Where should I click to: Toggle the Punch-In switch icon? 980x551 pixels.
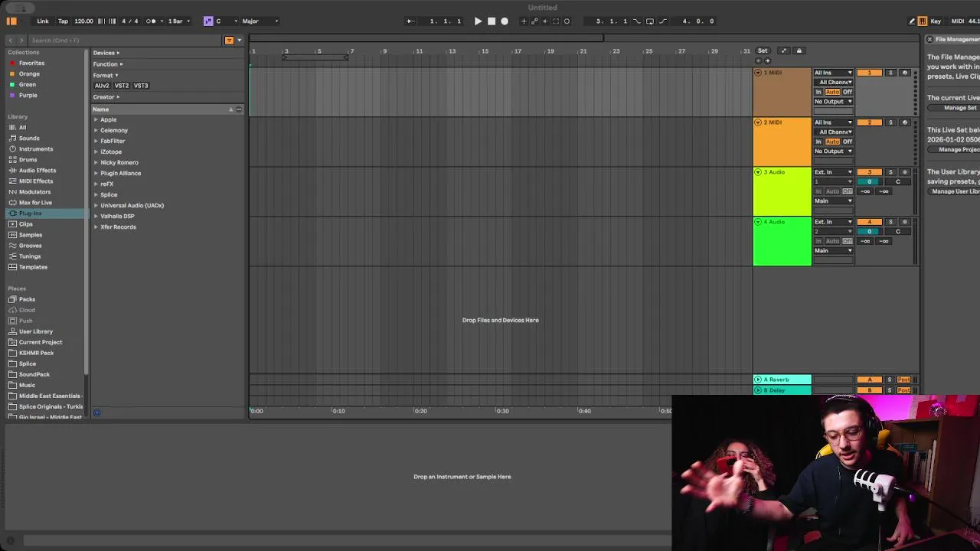[x=637, y=21]
